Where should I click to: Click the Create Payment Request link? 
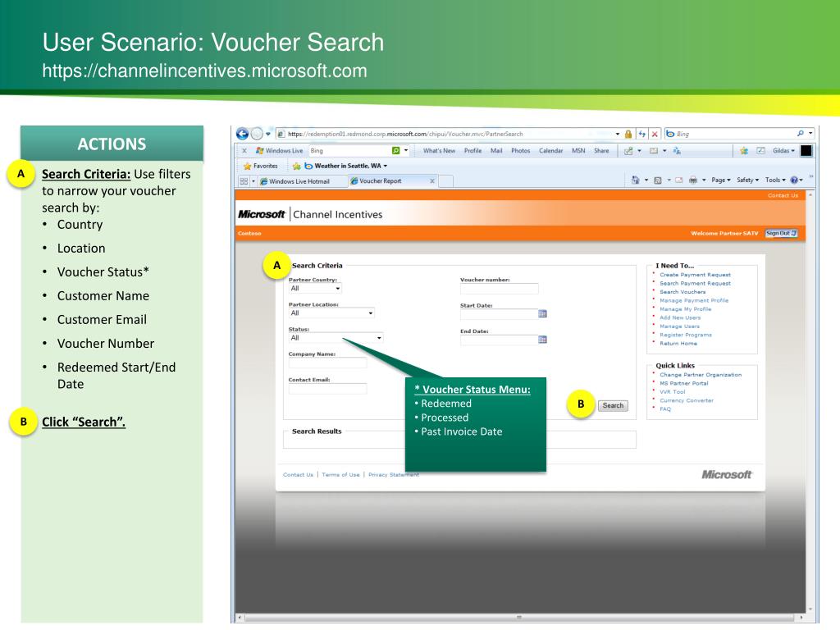pos(695,275)
